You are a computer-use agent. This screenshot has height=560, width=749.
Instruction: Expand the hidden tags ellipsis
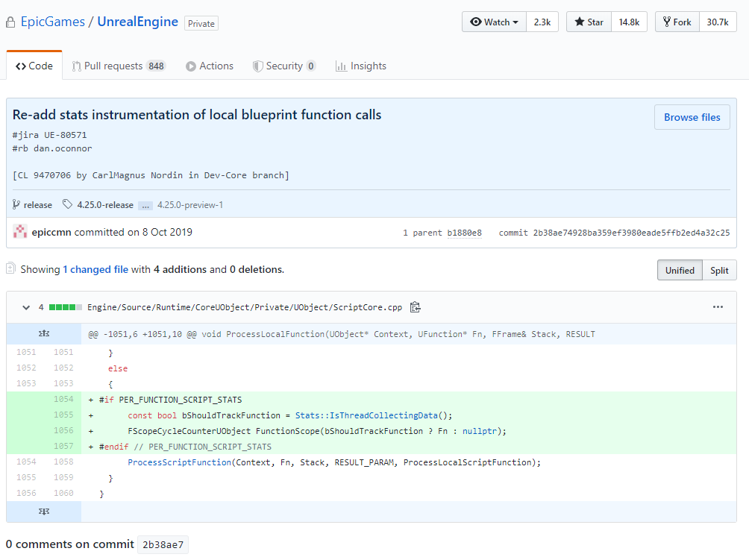pos(145,206)
